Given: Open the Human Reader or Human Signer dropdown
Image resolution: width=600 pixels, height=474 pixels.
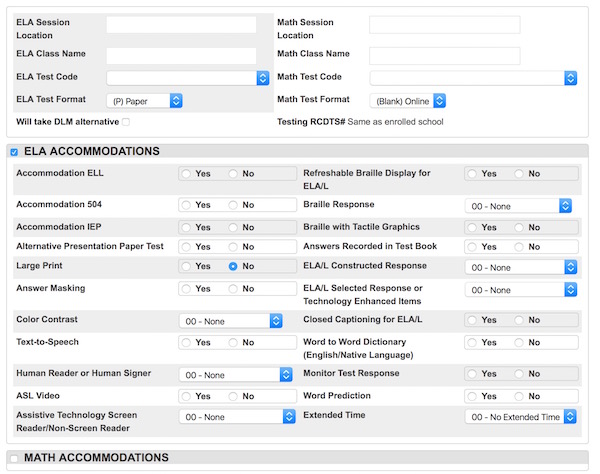Looking at the screenshot, I should [236, 375].
